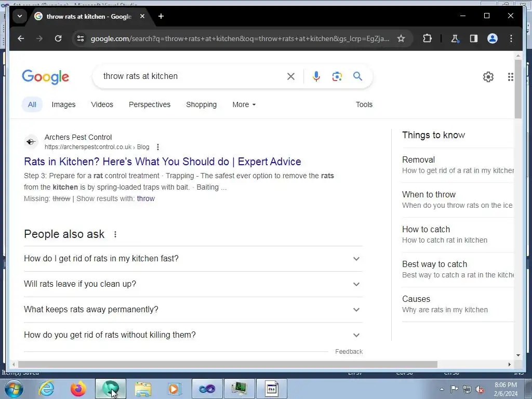Screen dimensions: 532x399
Task: Open the Chrome extensions puzzle icon
Action: click(x=427, y=38)
